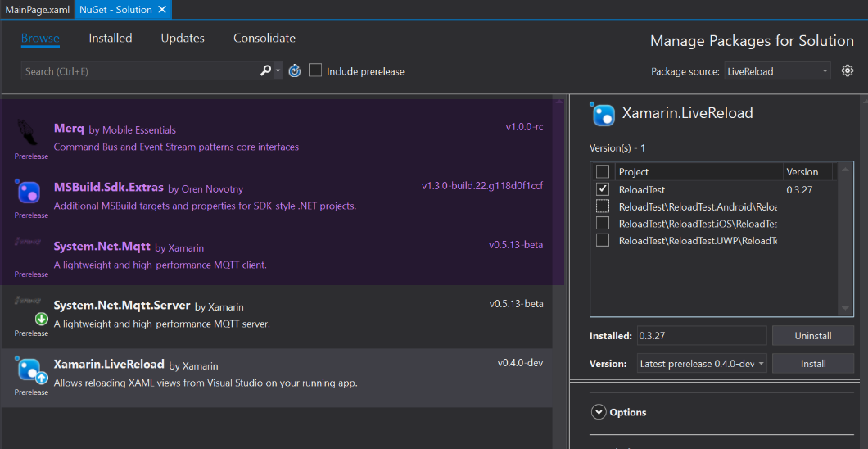Click the System.Net.Mqtt package logo

point(28,242)
